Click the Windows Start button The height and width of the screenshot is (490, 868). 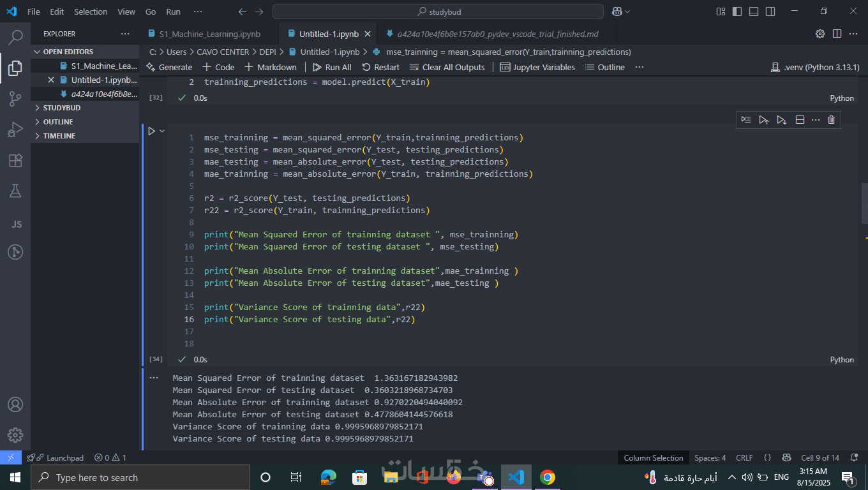click(15, 477)
